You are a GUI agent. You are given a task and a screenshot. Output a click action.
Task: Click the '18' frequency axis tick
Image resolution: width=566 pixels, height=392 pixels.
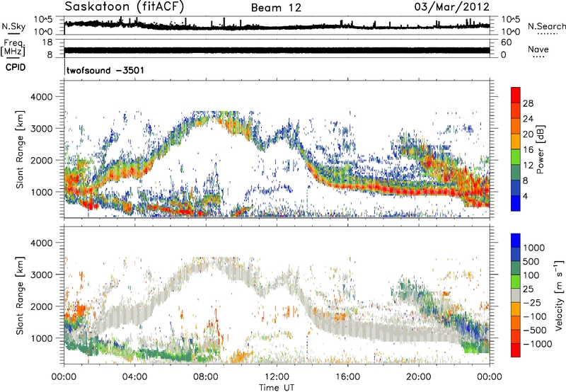[47, 42]
